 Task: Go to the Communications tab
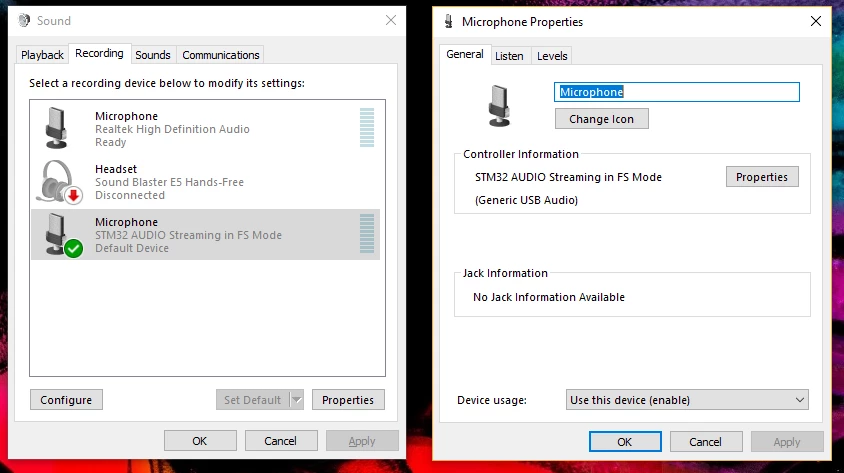(x=221, y=55)
